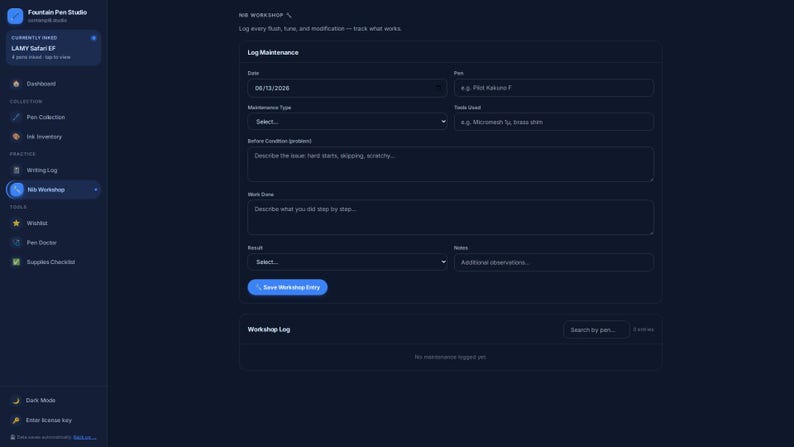Image resolution: width=794 pixels, height=447 pixels.
Task: Click the Date input field
Action: [x=347, y=88]
